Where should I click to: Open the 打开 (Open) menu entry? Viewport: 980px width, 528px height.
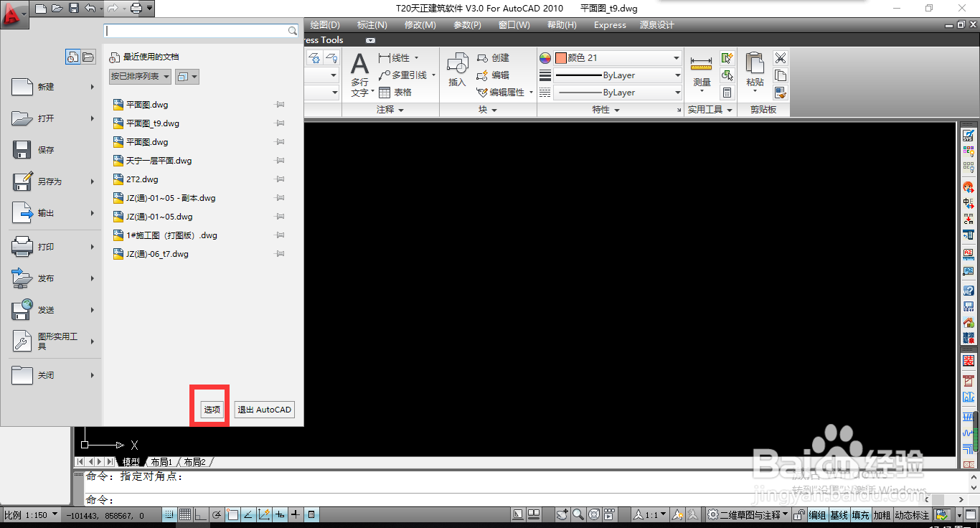pyautogui.click(x=53, y=118)
